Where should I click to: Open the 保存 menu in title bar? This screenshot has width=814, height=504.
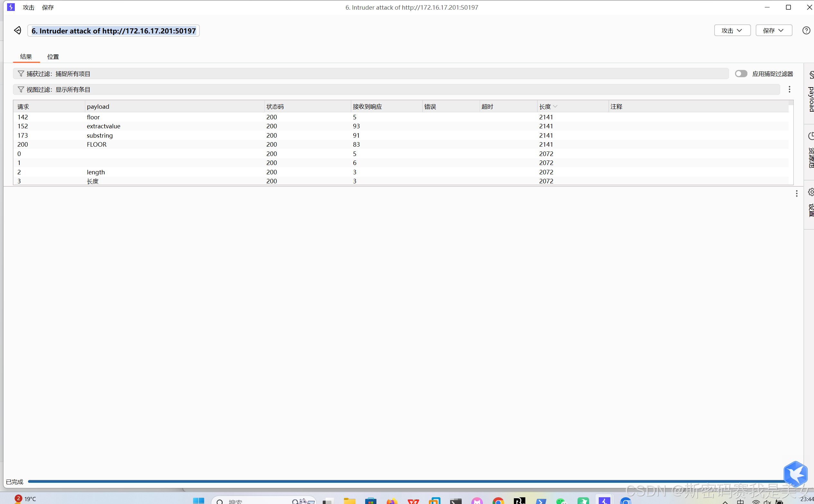click(48, 7)
